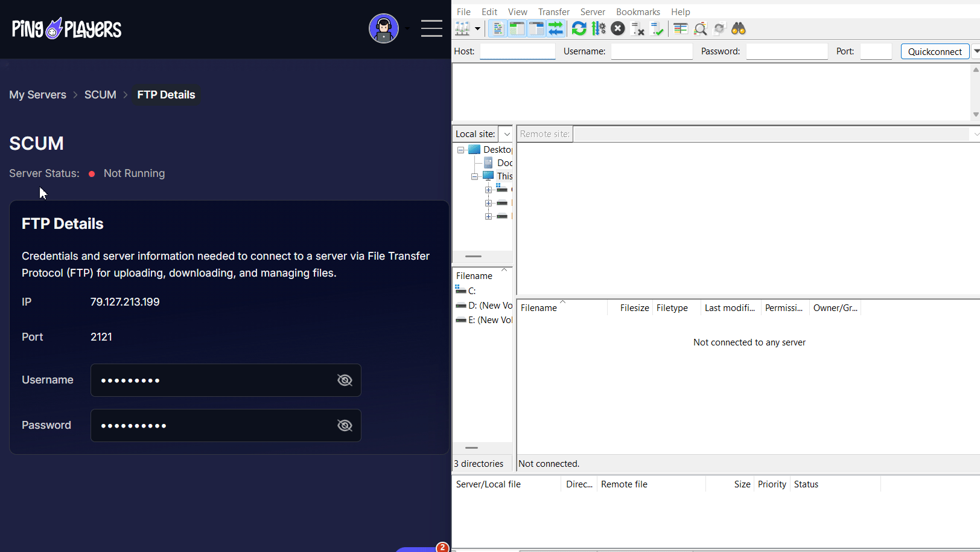The image size is (980, 552).
Task: Open FileZilla Bookmarks menu
Action: coord(638,11)
